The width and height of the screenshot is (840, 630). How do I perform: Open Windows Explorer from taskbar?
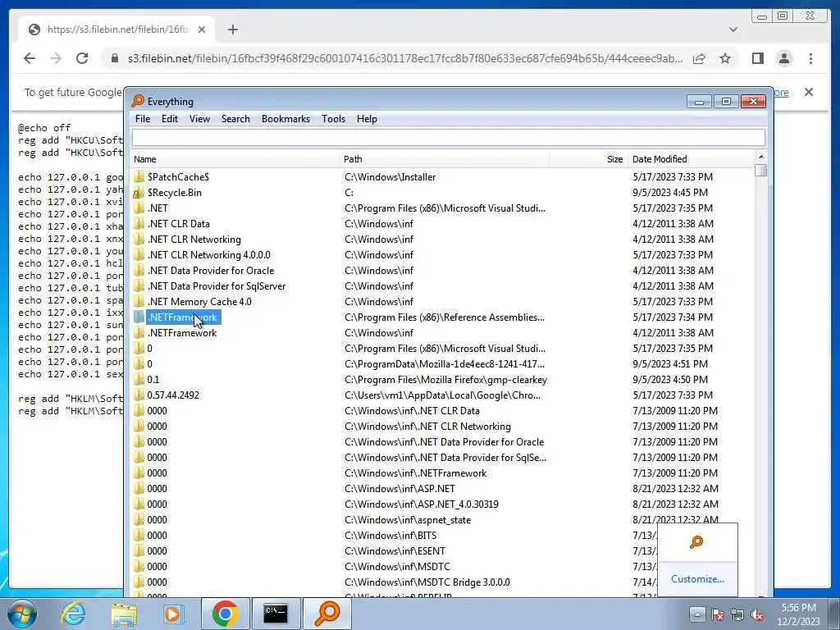point(124,614)
